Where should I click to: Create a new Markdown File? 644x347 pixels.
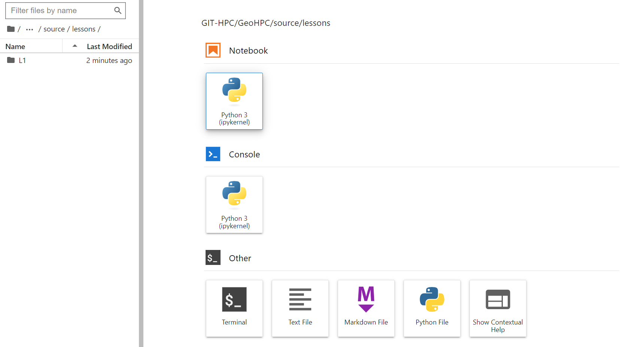[x=366, y=308]
